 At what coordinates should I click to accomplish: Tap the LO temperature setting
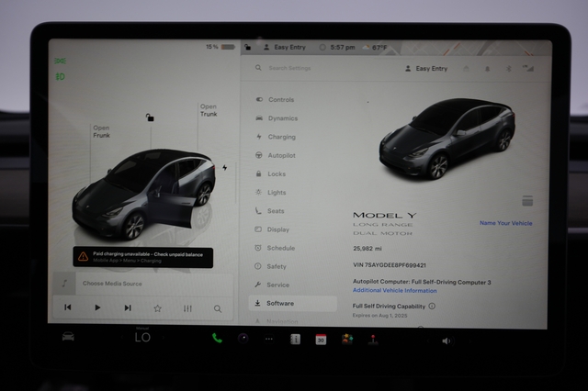(x=142, y=338)
